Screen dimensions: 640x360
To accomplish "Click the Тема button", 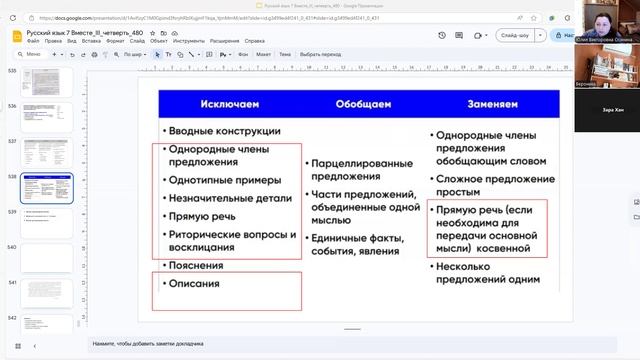I will (285, 54).
